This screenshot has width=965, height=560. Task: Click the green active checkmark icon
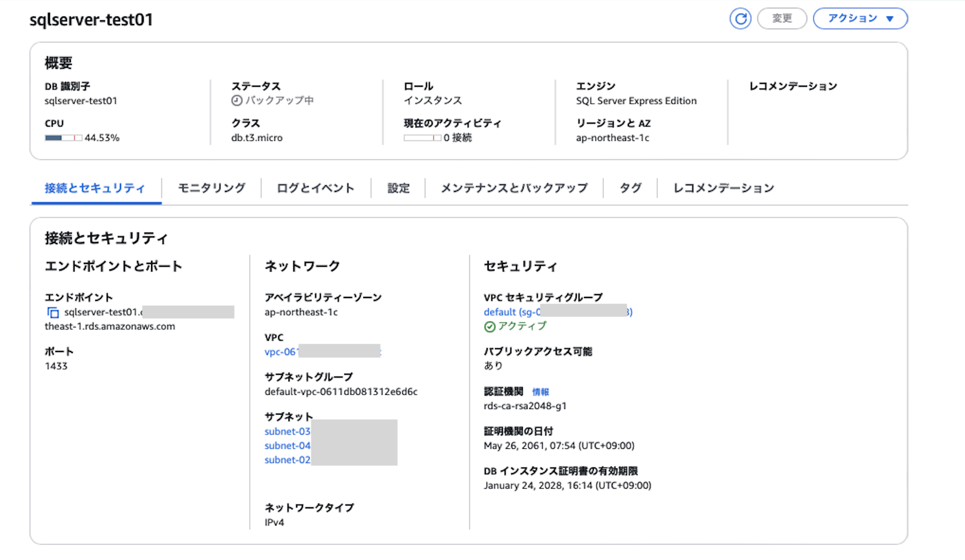490,327
